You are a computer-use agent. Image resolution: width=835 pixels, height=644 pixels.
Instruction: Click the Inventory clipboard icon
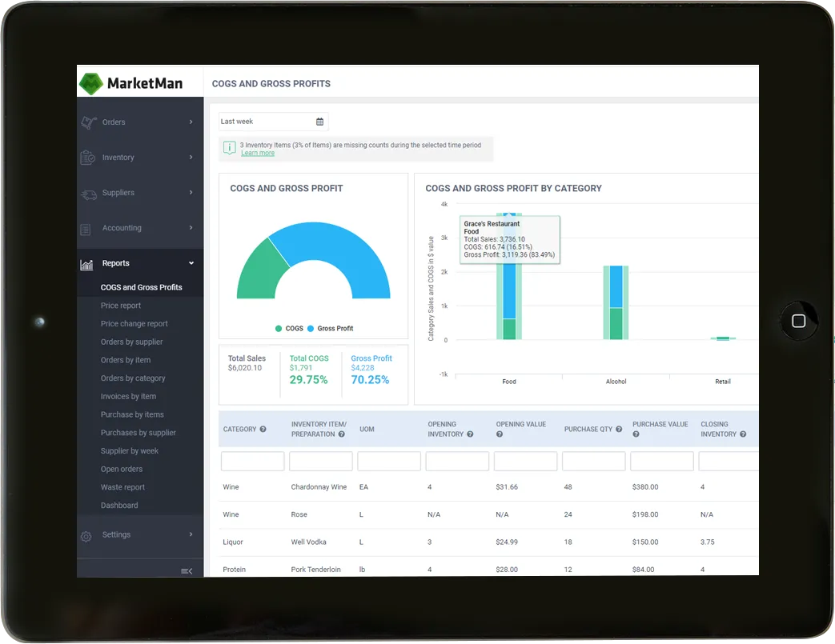pyautogui.click(x=88, y=158)
